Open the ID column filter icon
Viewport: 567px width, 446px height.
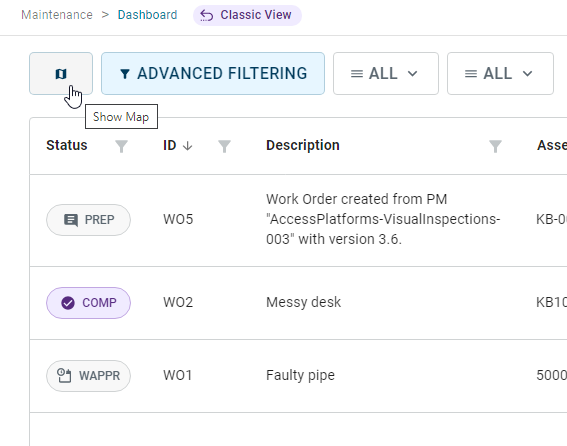[225, 146]
